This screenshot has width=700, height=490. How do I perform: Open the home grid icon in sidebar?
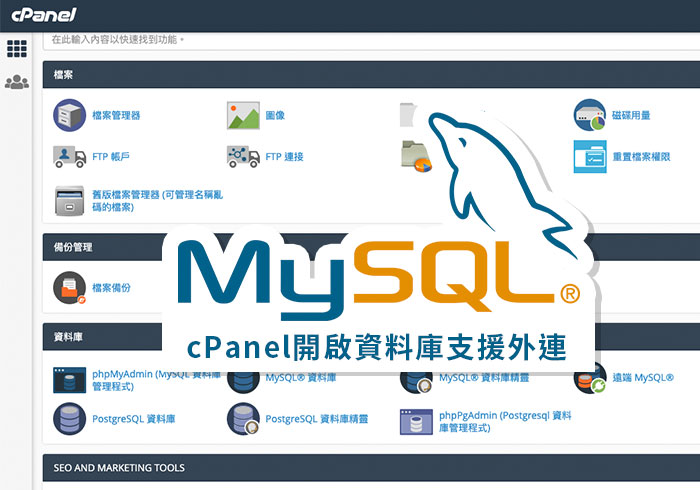tap(17, 49)
